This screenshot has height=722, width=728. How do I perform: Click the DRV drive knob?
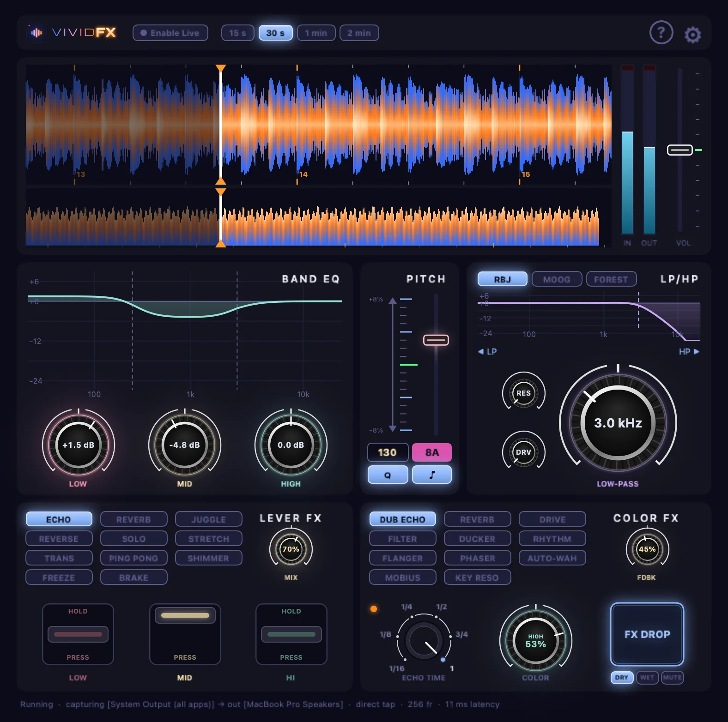pyautogui.click(x=523, y=452)
